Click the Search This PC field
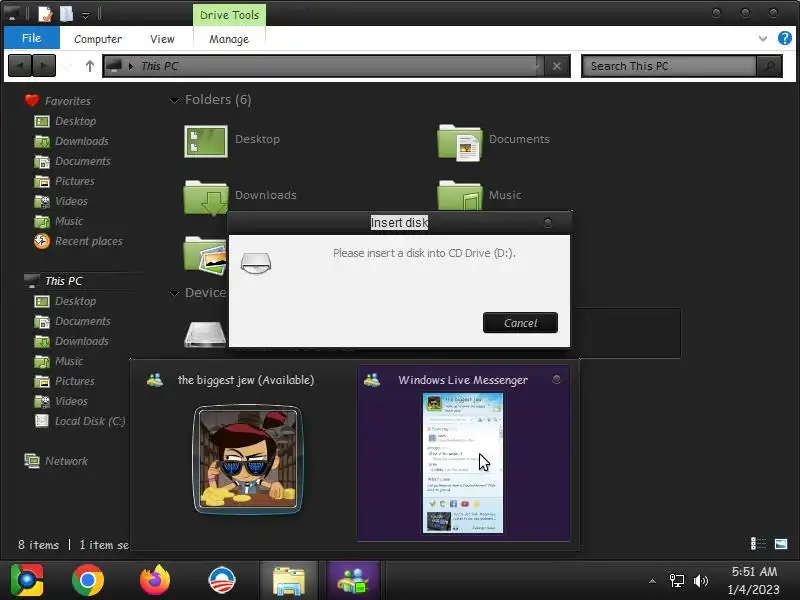 click(669, 66)
